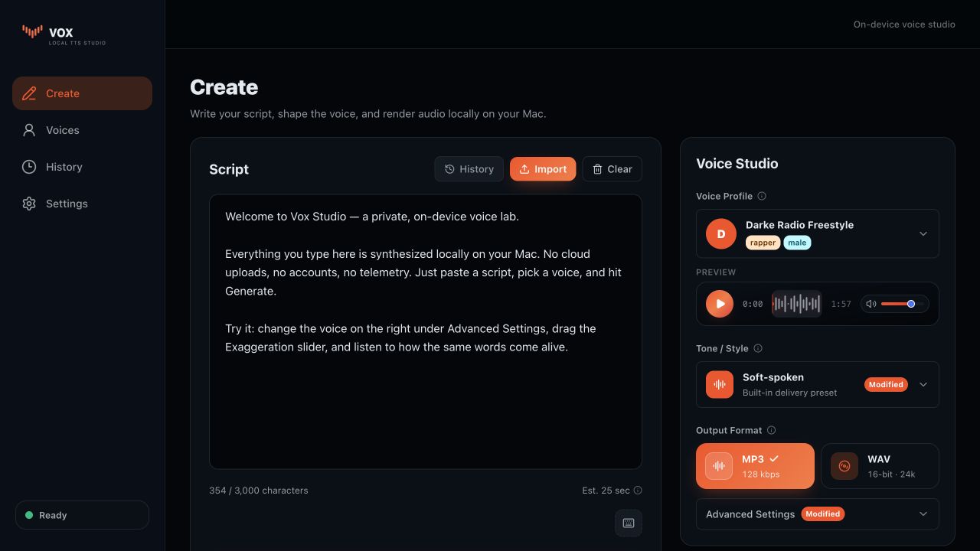980x551 pixels.
Task: Click inside the script text area
Action: coord(426,331)
